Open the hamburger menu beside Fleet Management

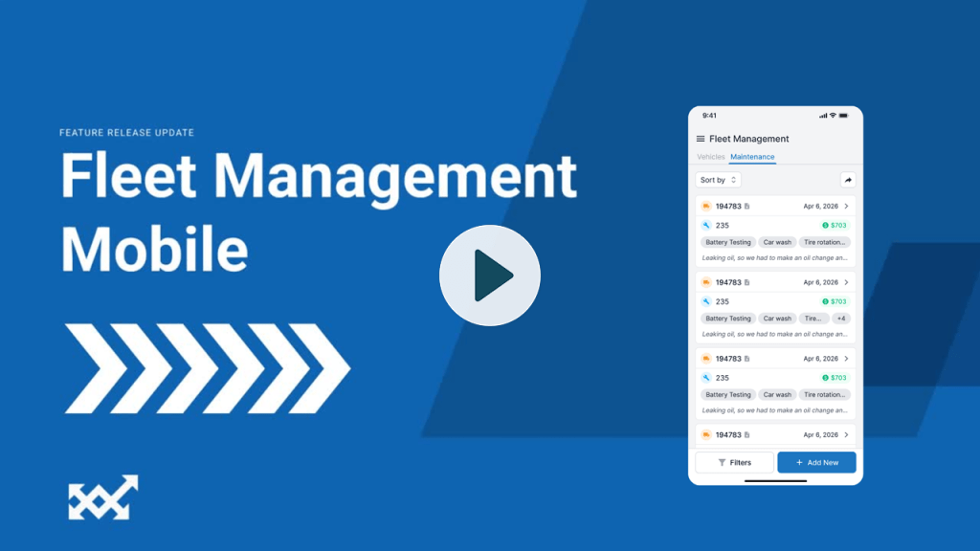[x=700, y=139]
